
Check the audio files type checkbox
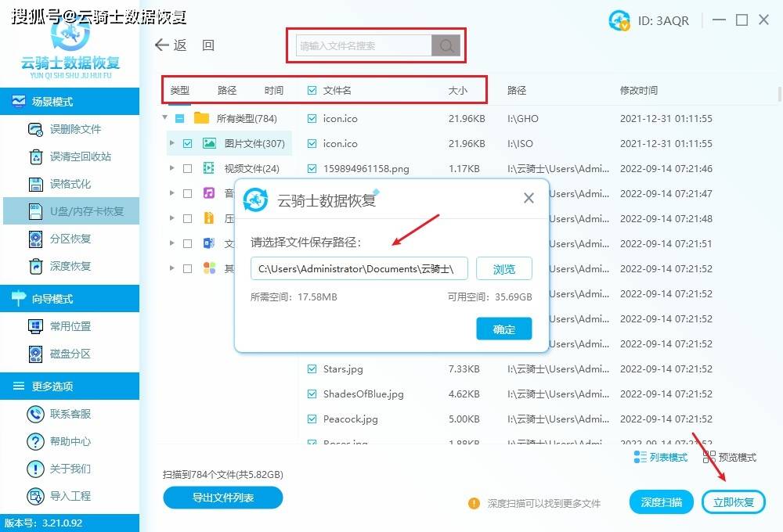187,194
